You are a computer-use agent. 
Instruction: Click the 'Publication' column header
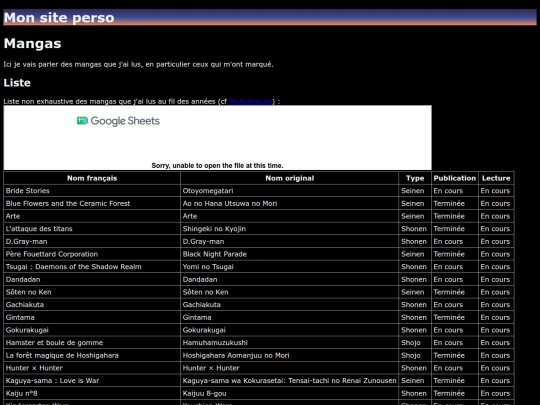(x=455, y=178)
